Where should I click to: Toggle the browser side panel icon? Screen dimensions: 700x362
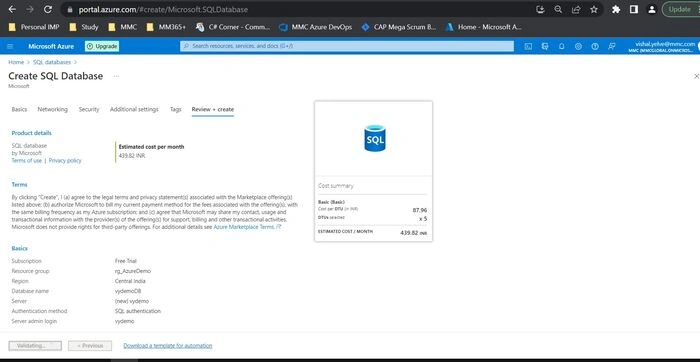634,9
